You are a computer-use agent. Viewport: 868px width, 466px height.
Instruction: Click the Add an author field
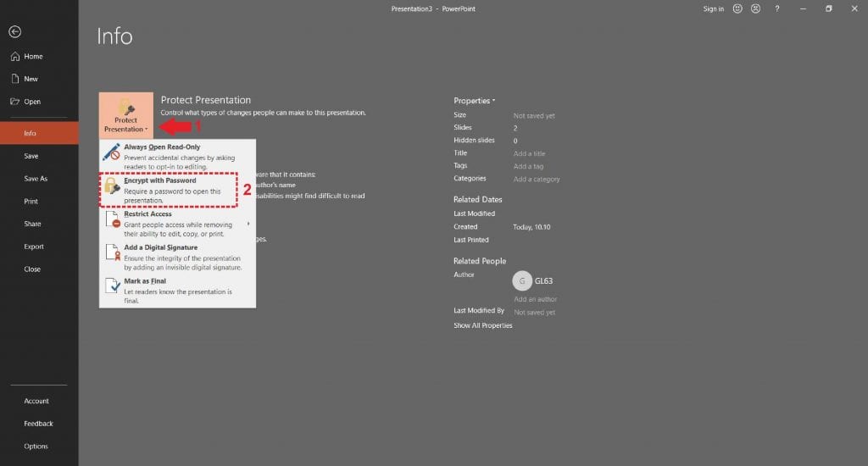point(536,299)
